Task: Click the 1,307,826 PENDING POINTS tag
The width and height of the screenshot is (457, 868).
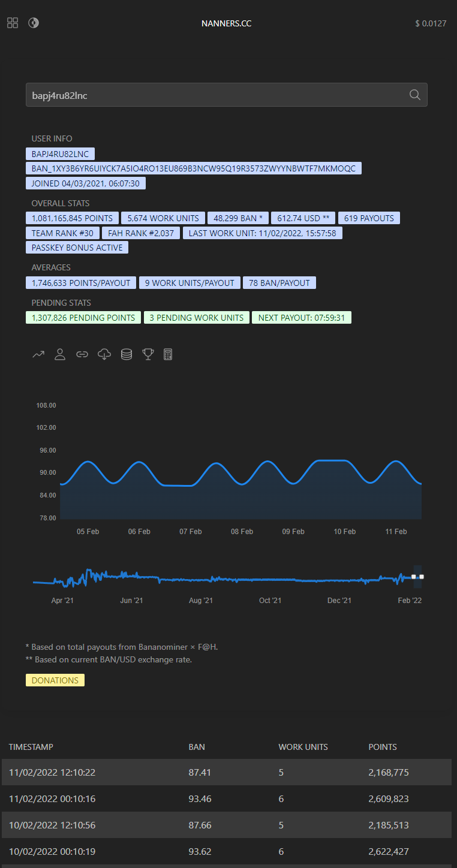Action: pyautogui.click(x=83, y=318)
